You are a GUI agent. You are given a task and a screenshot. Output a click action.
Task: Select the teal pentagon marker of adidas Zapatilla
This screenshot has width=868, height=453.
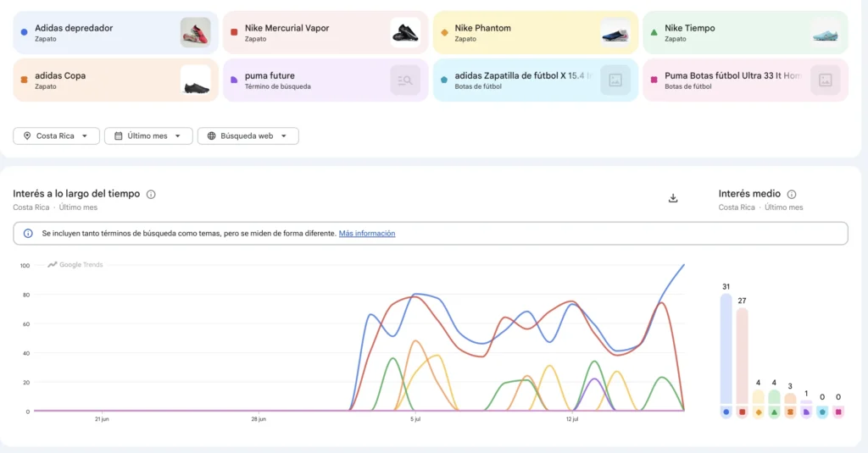pyautogui.click(x=444, y=80)
